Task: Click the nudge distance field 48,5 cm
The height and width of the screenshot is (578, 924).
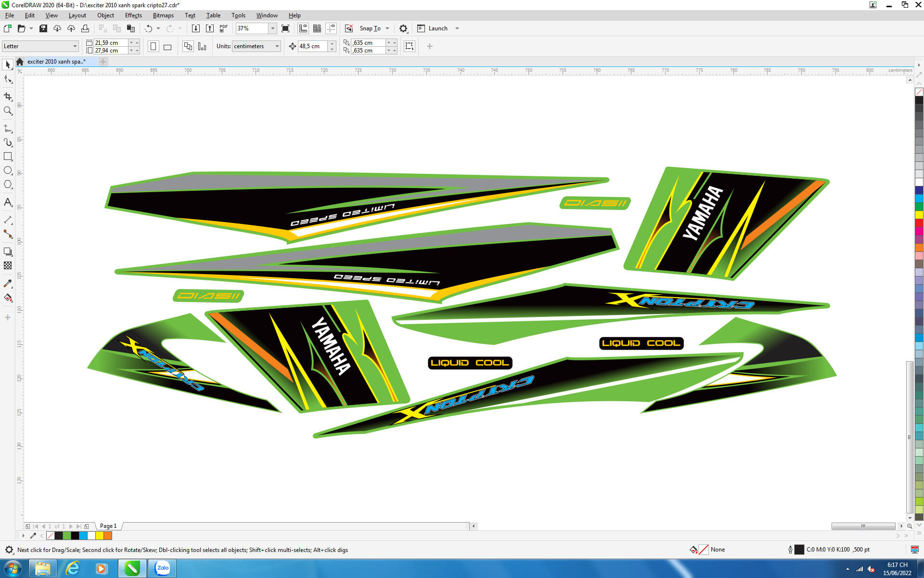Action: (313, 46)
